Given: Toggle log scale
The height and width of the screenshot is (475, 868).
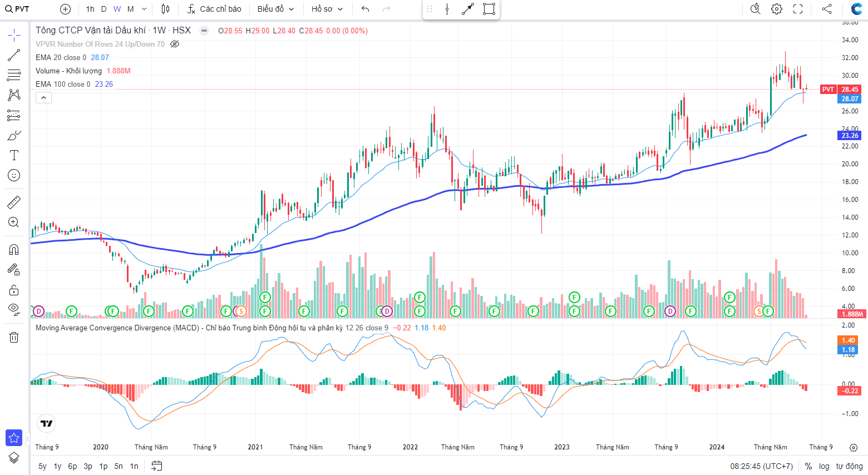Looking at the screenshot, I should tap(824, 466).
